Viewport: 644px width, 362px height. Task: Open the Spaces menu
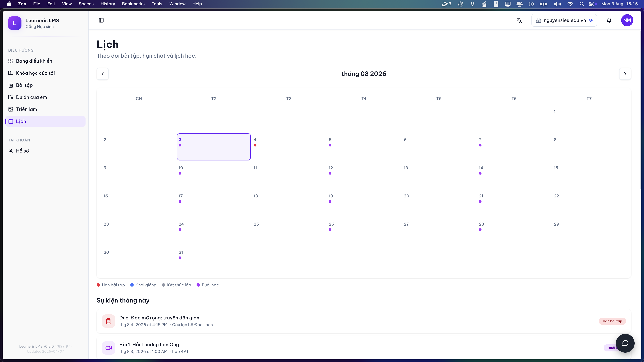tap(86, 4)
